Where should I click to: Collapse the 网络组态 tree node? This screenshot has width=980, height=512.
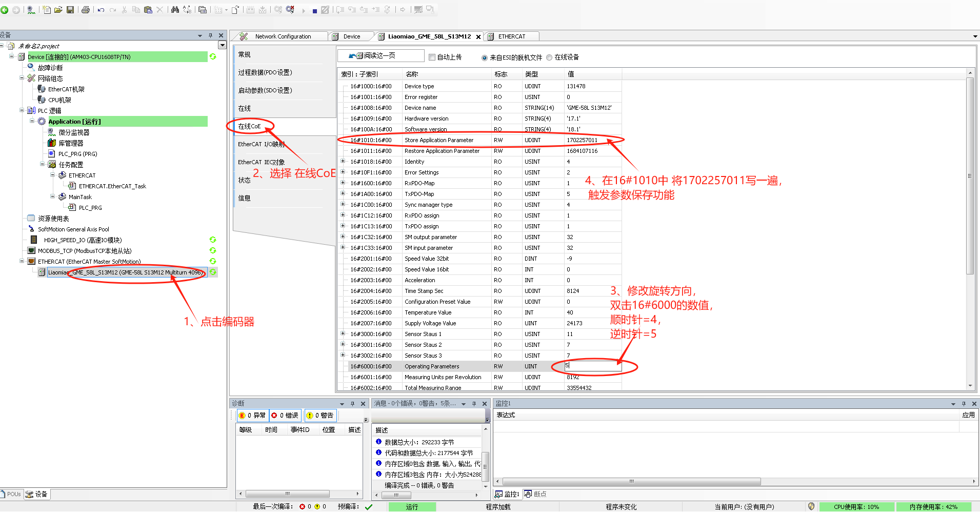(22, 78)
